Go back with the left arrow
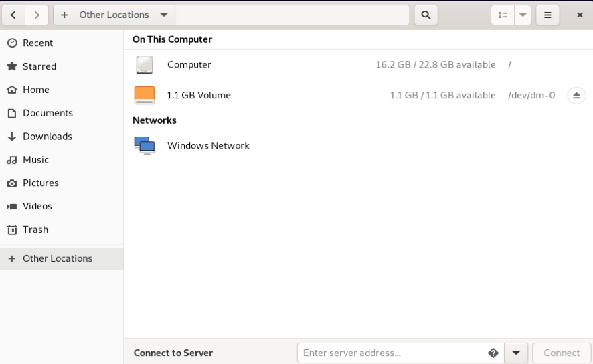The image size is (593, 364). pos(13,15)
